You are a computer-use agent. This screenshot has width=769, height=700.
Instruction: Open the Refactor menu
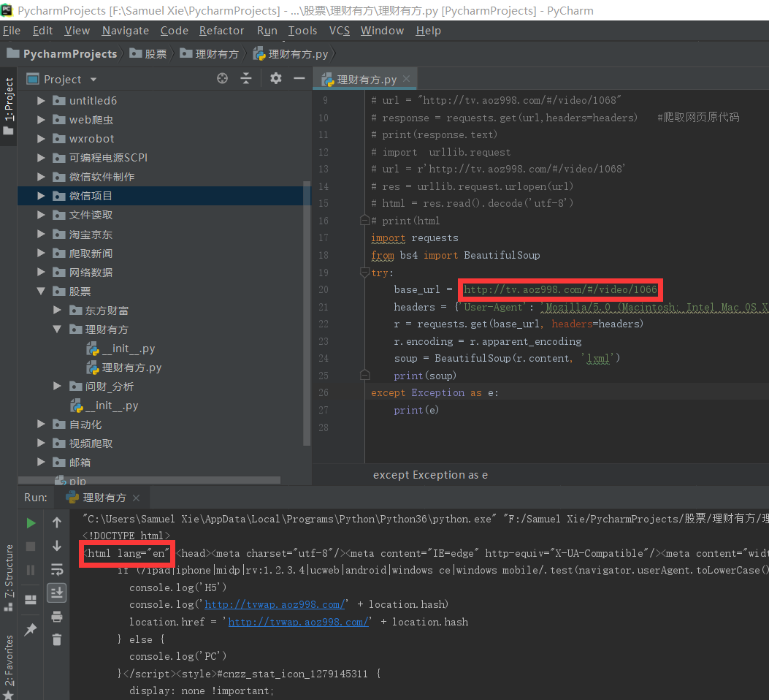click(x=221, y=31)
